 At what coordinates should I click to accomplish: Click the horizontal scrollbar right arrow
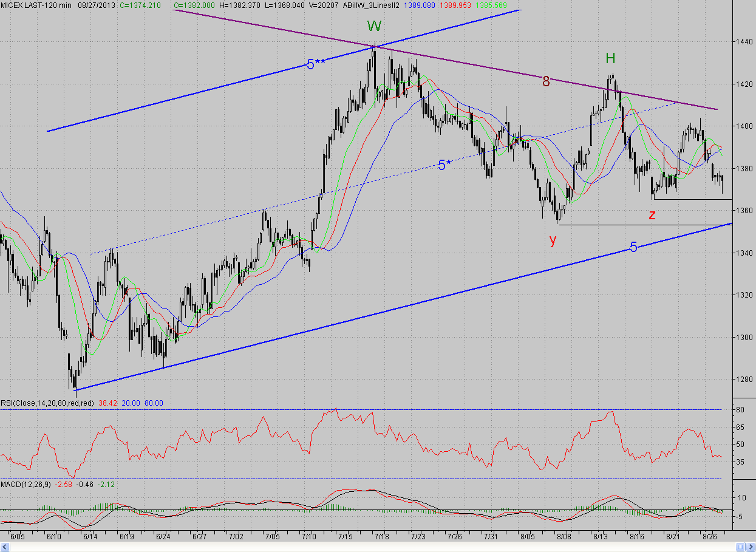(x=751, y=547)
